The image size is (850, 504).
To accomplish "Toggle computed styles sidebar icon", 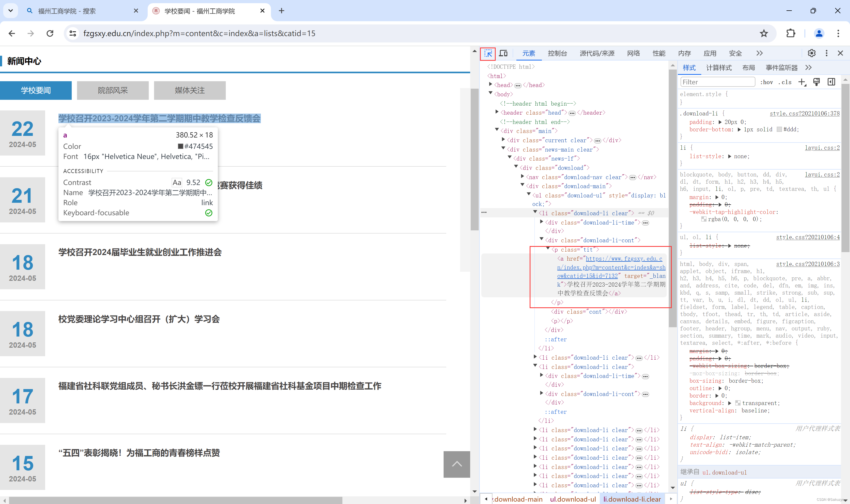I will (x=831, y=82).
